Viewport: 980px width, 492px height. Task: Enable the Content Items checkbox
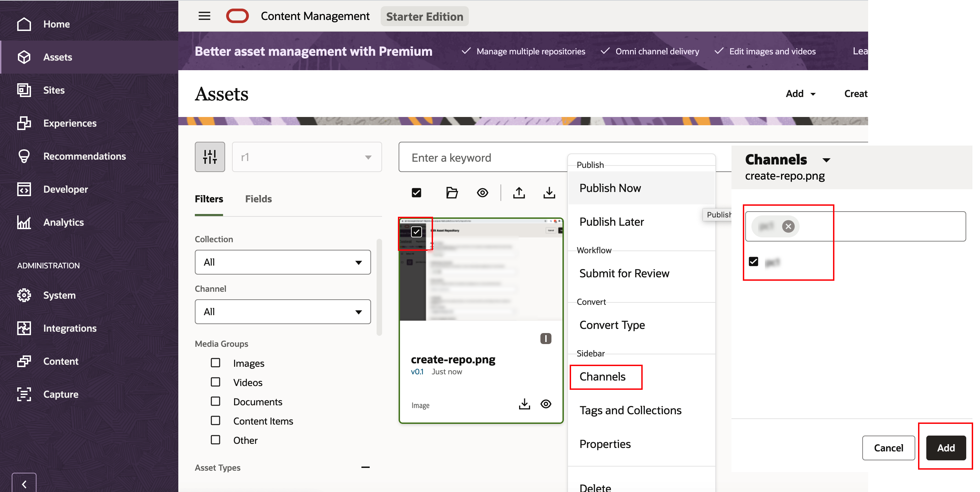[215, 420]
